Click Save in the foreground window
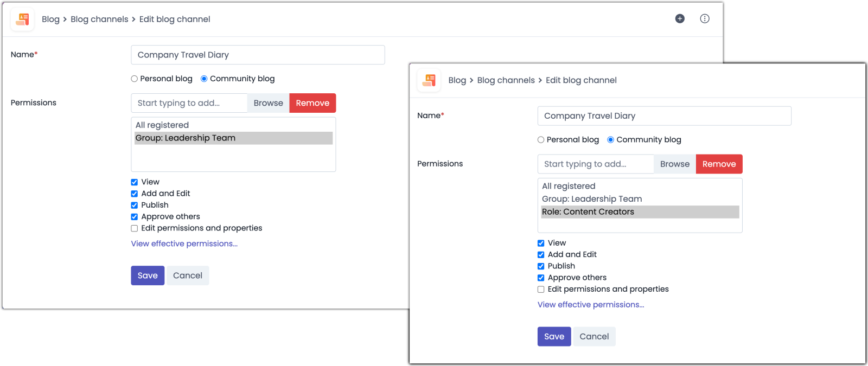 554,337
